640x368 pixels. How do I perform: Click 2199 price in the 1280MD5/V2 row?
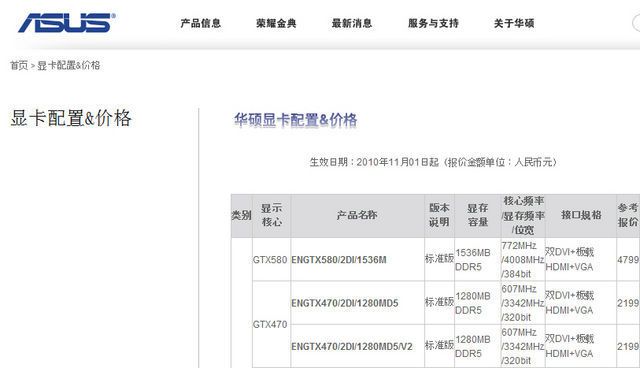628,346
